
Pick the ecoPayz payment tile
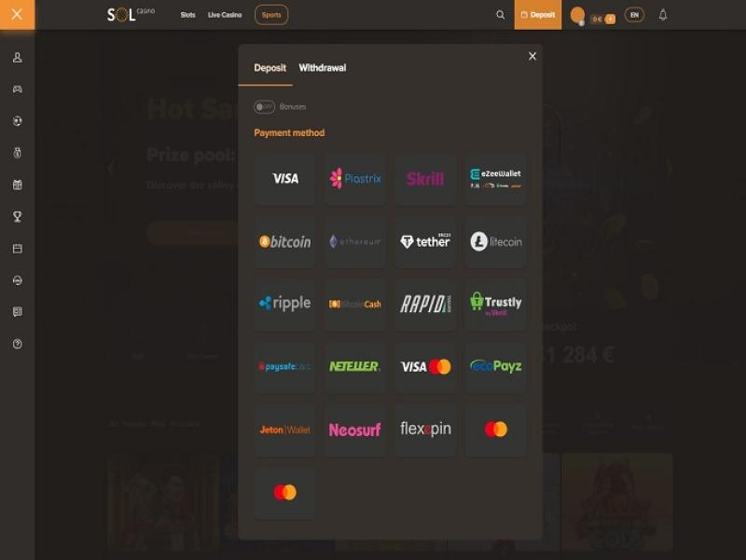495,366
